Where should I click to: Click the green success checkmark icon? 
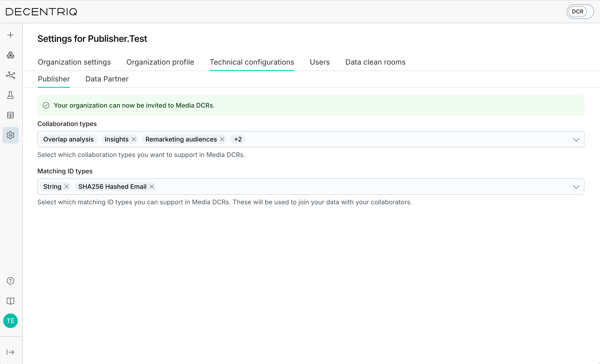point(46,105)
